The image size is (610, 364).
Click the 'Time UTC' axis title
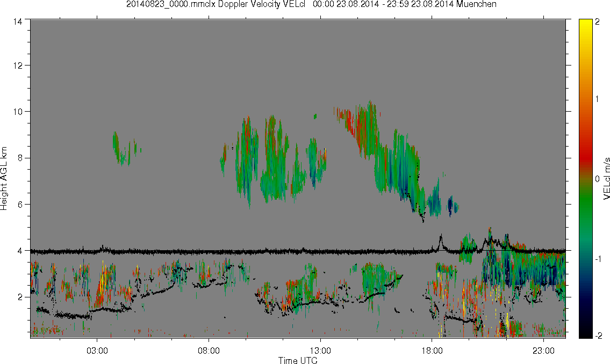coord(298,360)
